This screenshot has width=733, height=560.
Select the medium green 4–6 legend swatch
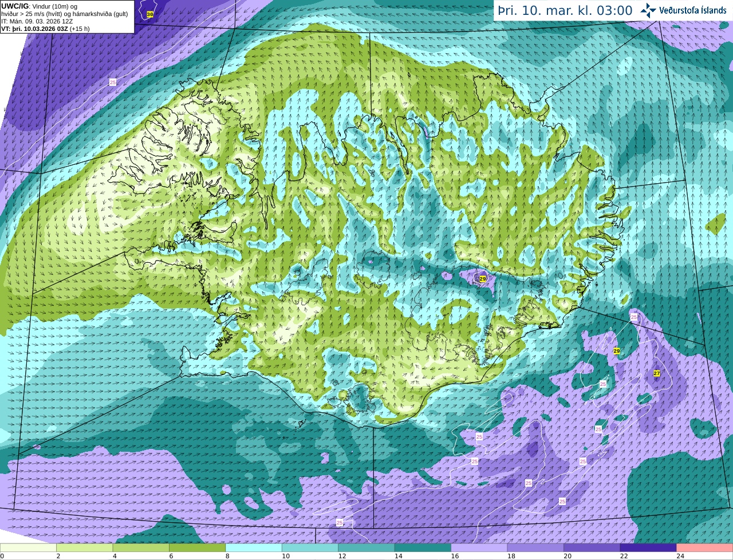(141, 547)
